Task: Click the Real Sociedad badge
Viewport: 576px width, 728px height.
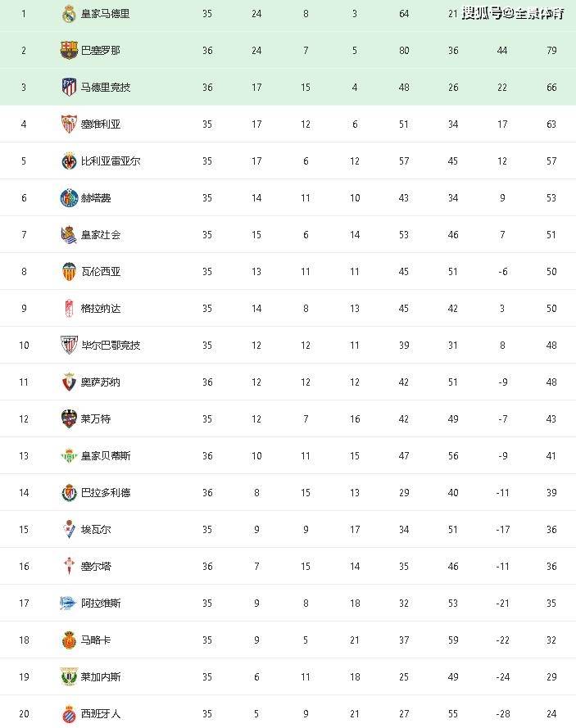Action: click(69, 235)
